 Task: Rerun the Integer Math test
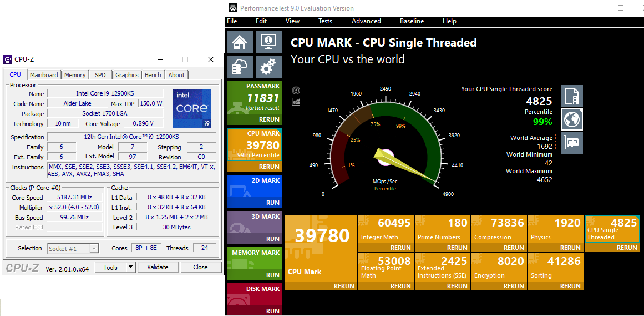click(x=400, y=248)
